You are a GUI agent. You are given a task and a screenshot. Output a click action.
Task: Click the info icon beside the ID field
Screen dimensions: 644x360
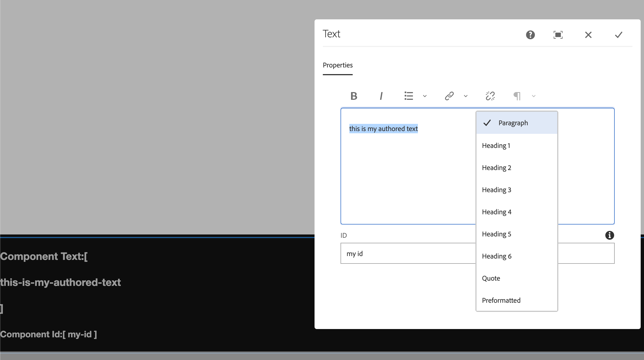click(609, 235)
